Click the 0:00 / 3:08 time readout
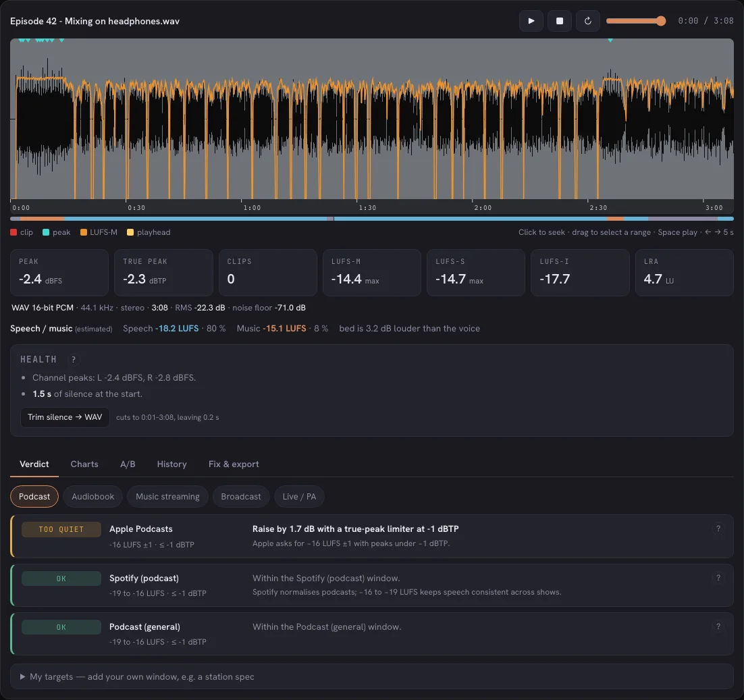This screenshot has width=744, height=700. 706,21
